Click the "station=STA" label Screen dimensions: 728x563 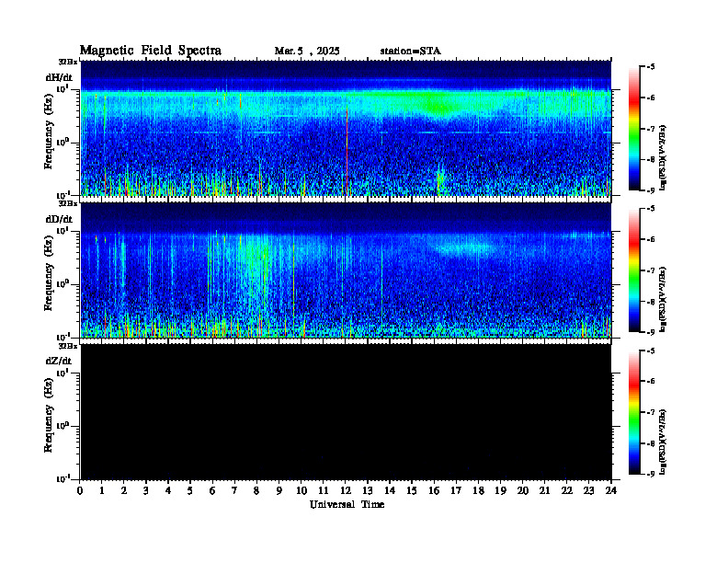410,52
